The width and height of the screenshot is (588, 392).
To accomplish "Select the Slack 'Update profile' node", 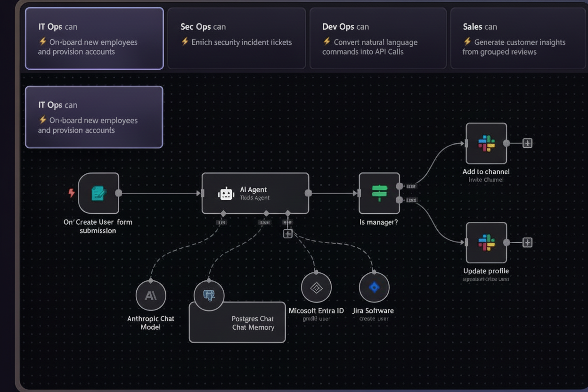I will click(x=486, y=243).
